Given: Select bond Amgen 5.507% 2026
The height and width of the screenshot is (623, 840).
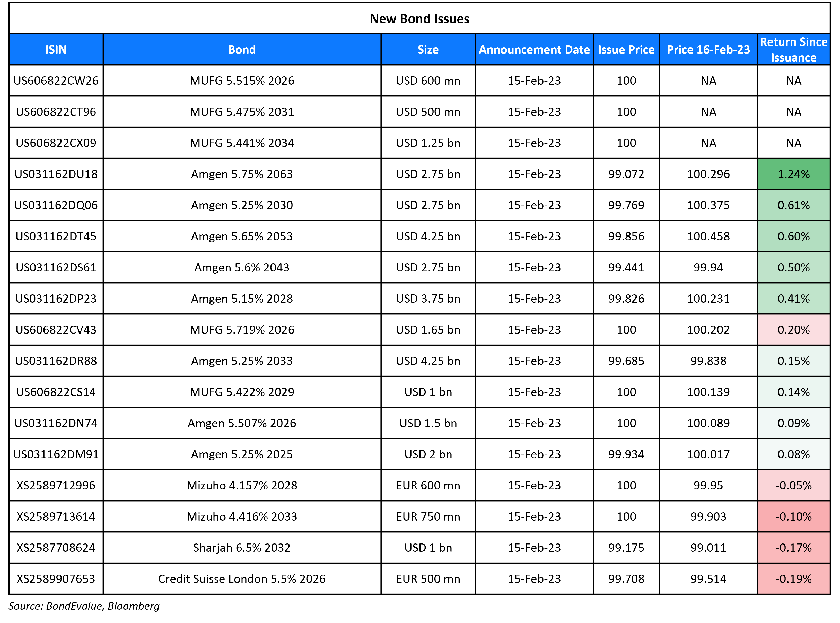Looking at the screenshot, I should pos(242,423).
